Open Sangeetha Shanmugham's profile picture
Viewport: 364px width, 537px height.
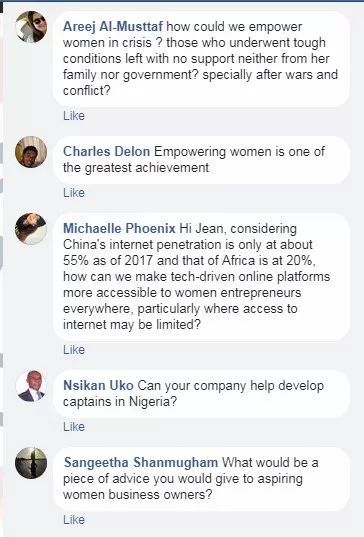coord(31,463)
